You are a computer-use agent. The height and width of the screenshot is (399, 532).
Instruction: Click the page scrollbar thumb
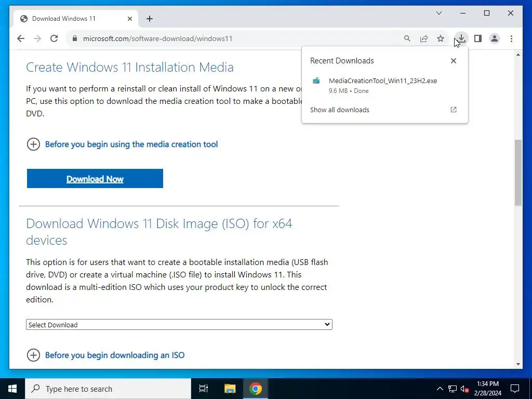click(518, 172)
